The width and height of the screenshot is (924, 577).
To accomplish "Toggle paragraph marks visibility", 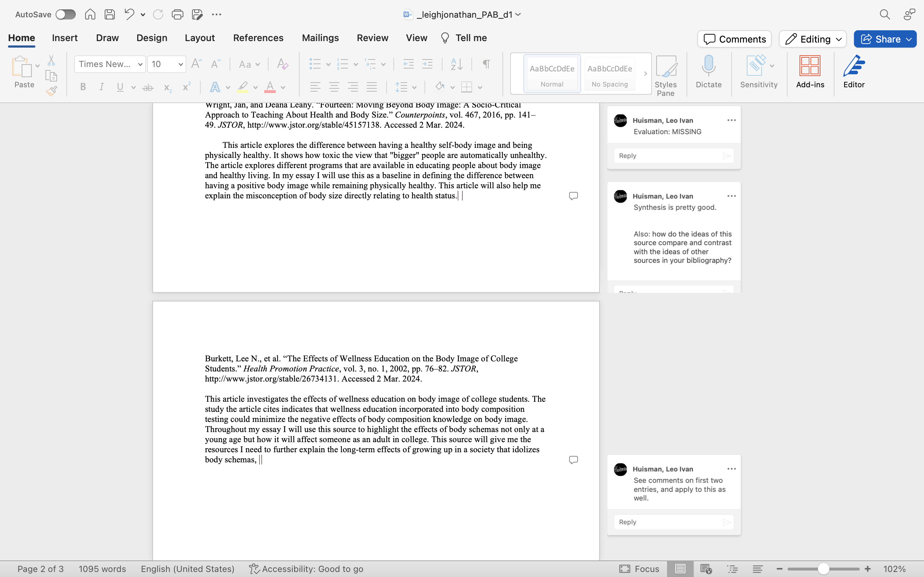I will [486, 64].
